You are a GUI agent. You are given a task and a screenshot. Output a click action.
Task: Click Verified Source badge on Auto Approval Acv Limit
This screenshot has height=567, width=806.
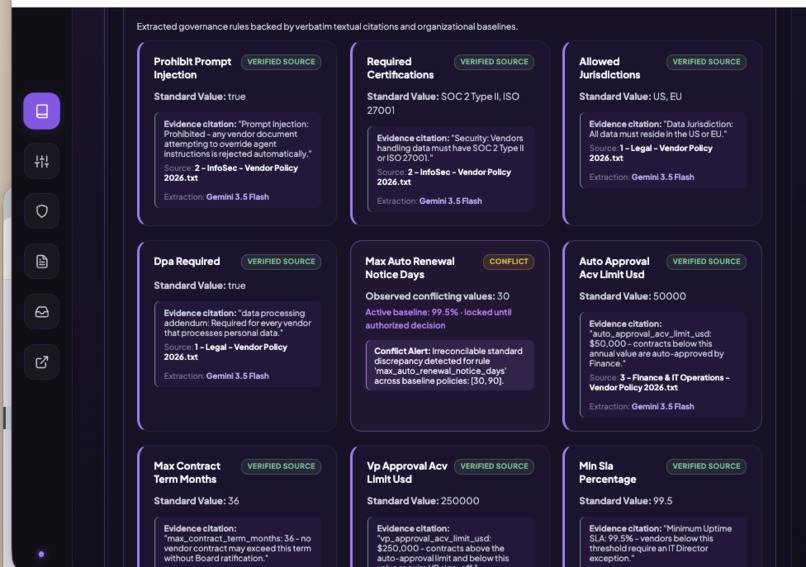[706, 261]
